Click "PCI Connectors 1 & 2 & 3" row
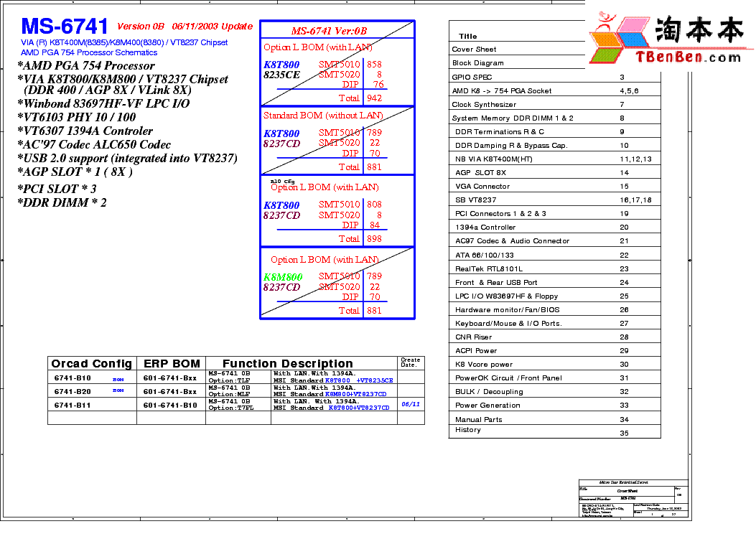Viewport: 756px width, 534px height. tap(554, 213)
